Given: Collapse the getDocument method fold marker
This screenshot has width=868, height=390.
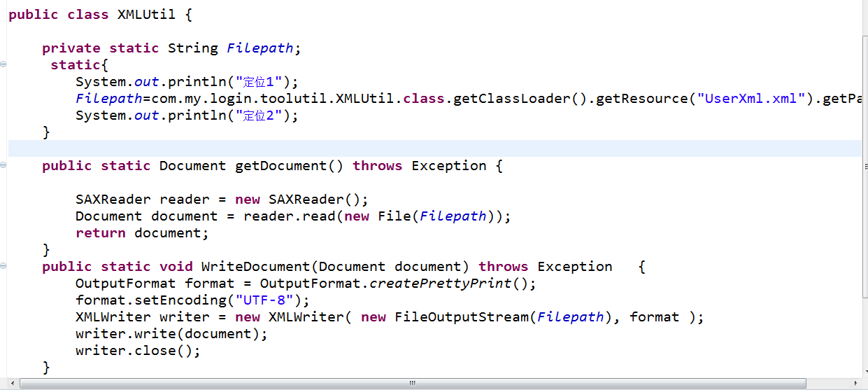Looking at the screenshot, I should (x=3, y=165).
